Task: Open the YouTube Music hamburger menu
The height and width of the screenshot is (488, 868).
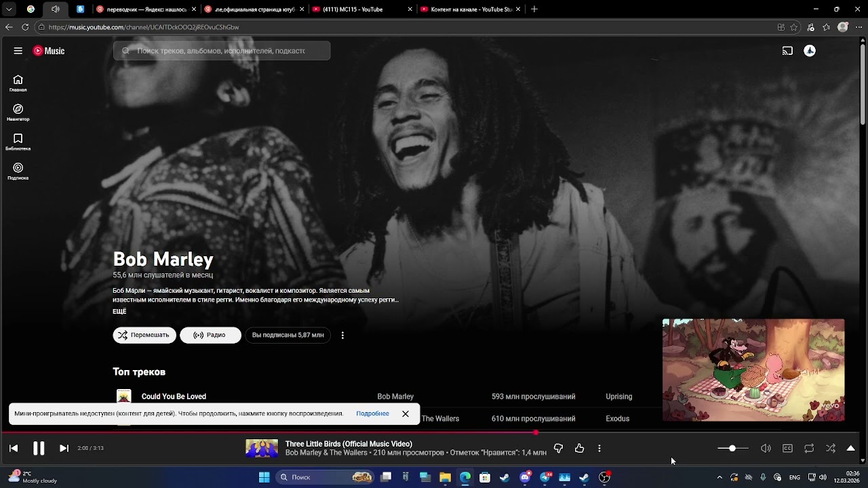Action: [18, 51]
